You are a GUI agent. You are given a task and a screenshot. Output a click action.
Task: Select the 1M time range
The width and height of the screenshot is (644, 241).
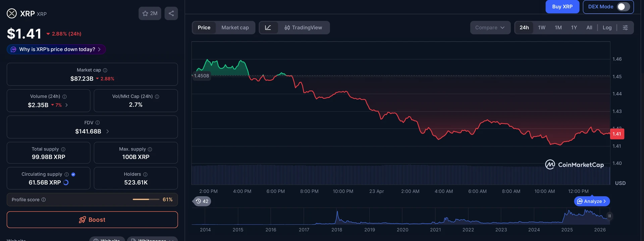(x=558, y=27)
